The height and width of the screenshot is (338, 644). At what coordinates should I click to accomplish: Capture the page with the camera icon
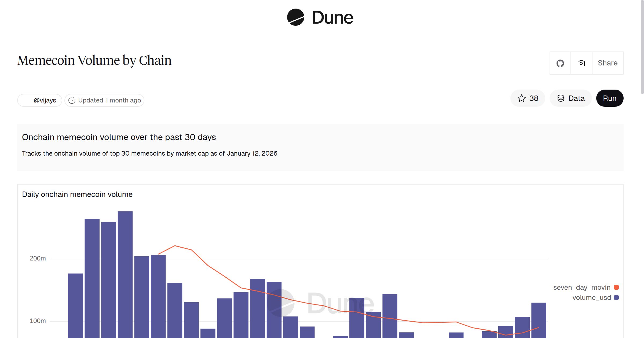point(581,63)
